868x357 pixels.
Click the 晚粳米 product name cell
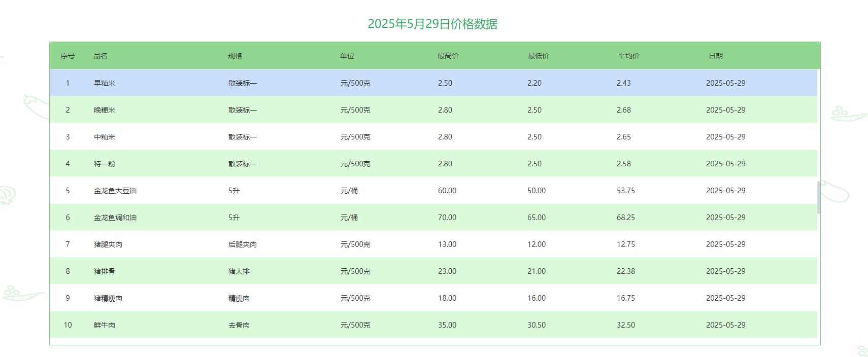click(105, 110)
